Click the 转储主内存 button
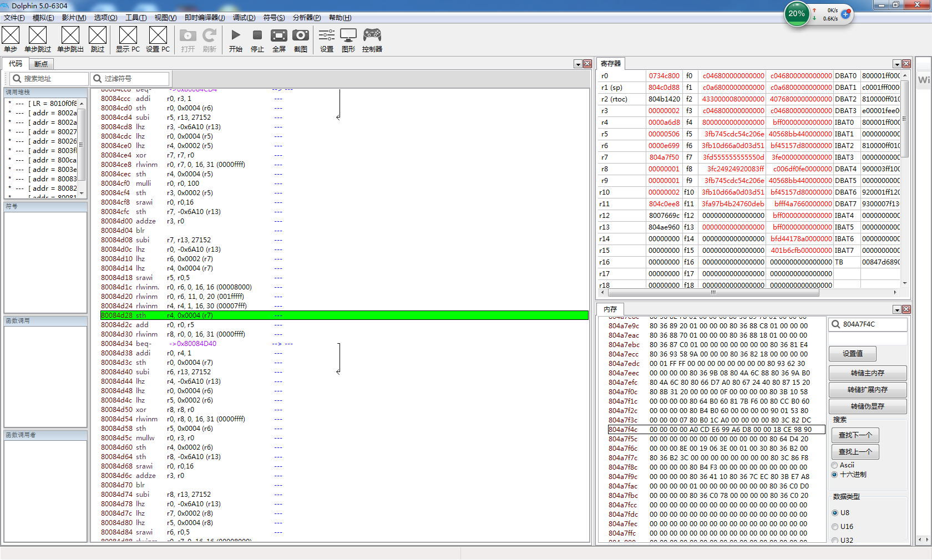This screenshot has height=560, width=932. click(x=868, y=373)
